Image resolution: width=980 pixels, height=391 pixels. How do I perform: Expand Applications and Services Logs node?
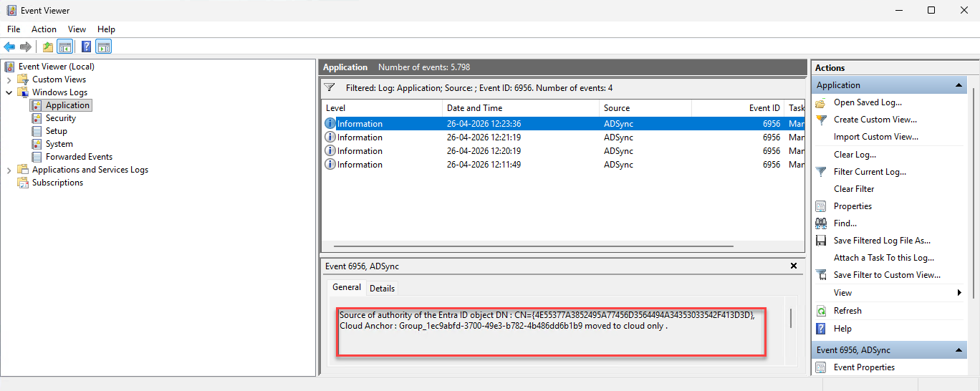[x=9, y=170]
